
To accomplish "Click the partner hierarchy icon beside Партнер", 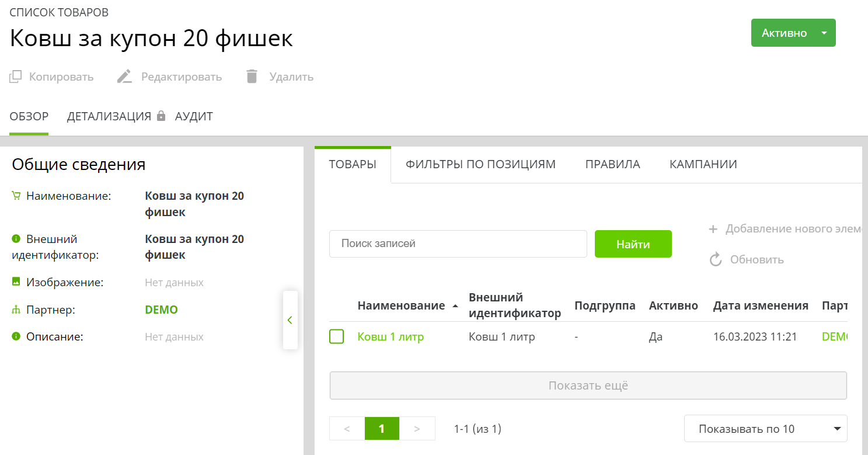I will click(16, 310).
